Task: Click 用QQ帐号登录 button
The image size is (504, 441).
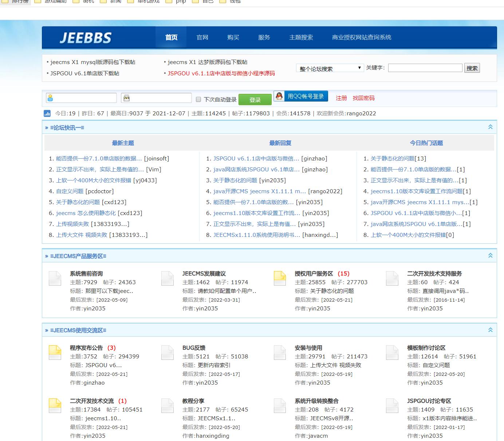Action: (x=301, y=96)
